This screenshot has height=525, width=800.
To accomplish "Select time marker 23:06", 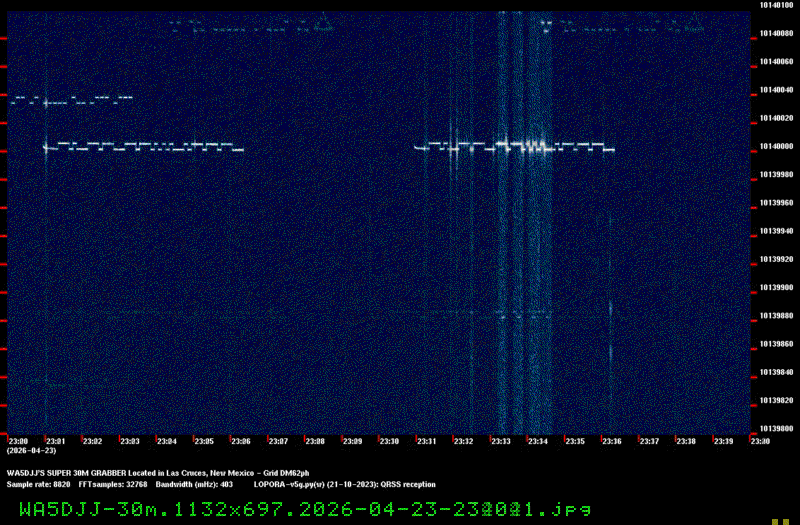I will (x=241, y=441).
